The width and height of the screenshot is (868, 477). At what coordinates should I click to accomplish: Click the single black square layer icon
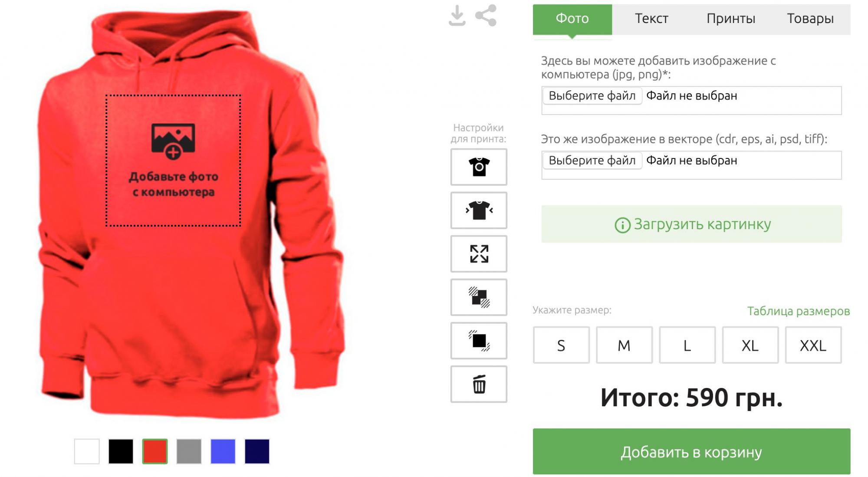point(479,341)
